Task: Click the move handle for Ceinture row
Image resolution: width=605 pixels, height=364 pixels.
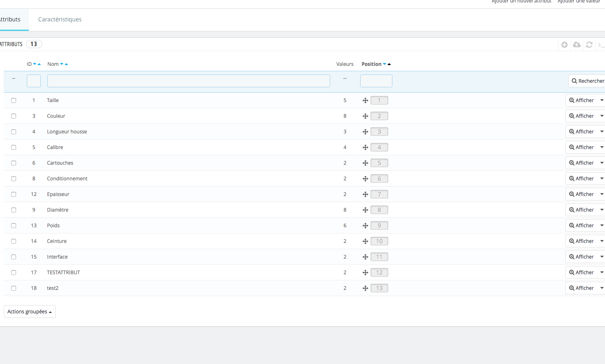Action: [x=365, y=241]
